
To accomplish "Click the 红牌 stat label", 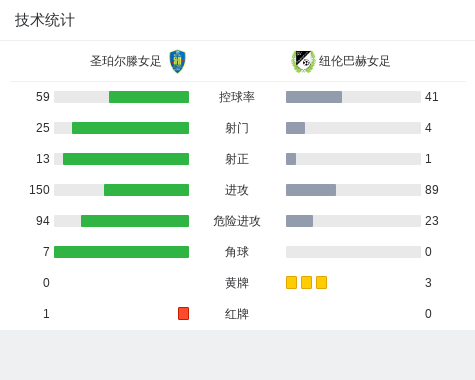I will pyautogui.click(x=237, y=314).
